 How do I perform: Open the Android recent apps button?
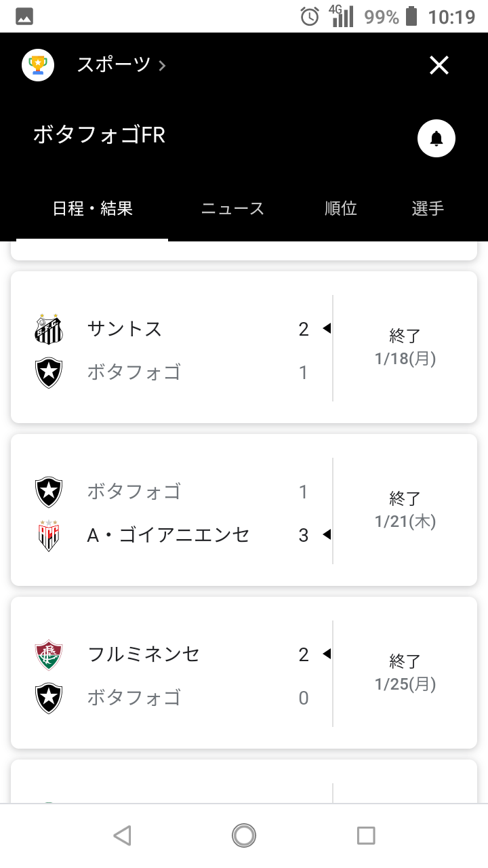(x=366, y=835)
